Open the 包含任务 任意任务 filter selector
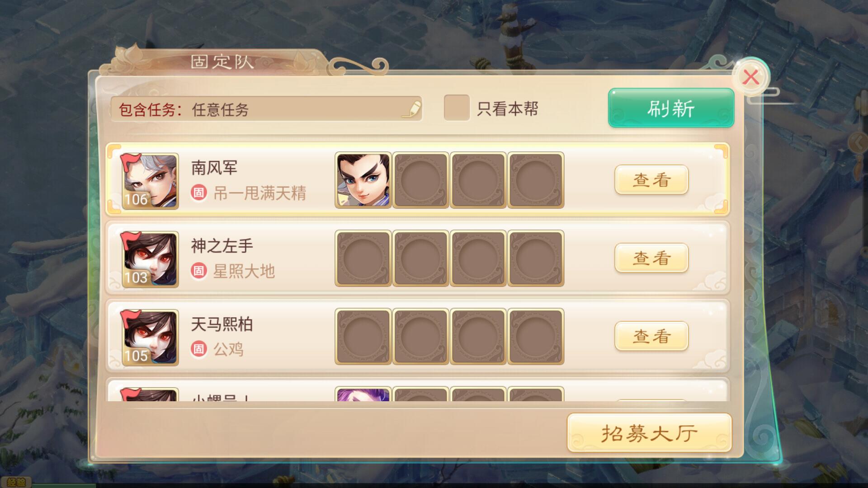The height and width of the screenshot is (488, 868). click(x=266, y=109)
